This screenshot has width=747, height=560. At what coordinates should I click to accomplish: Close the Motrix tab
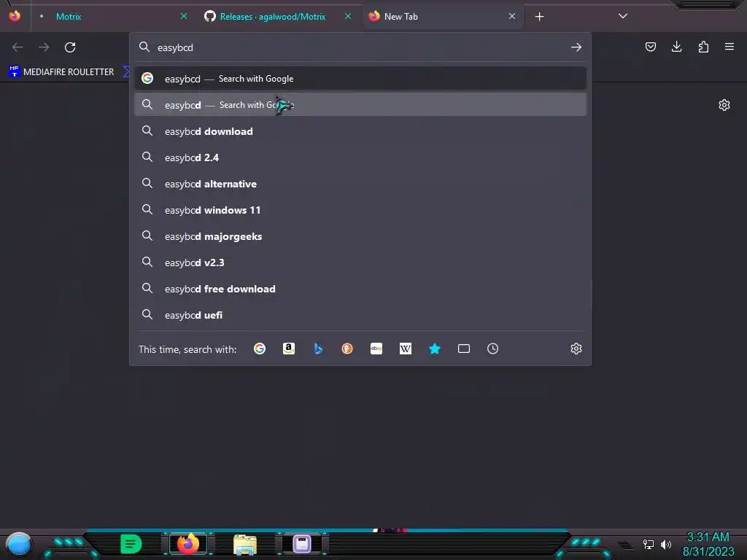tap(183, 16)
